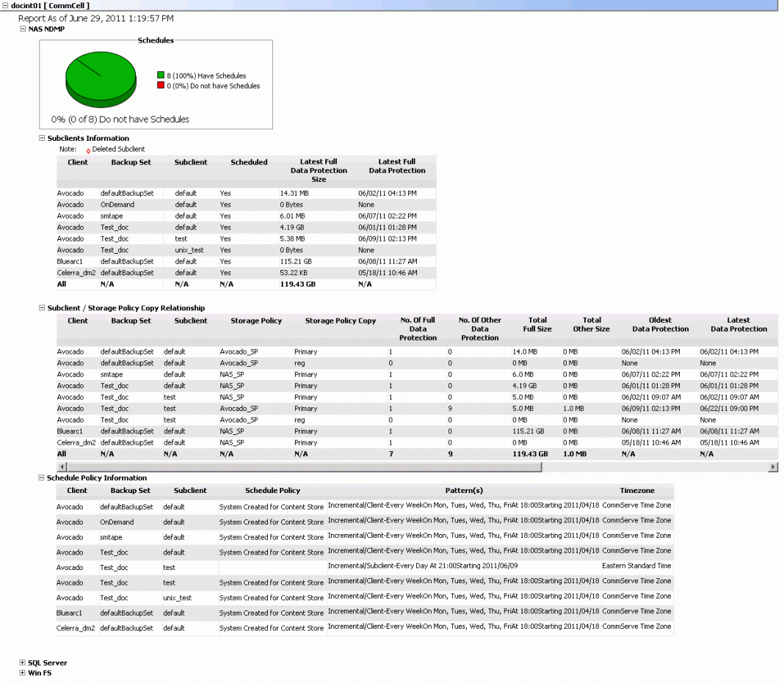Collapse the Subclients Information section

[42, 138]
